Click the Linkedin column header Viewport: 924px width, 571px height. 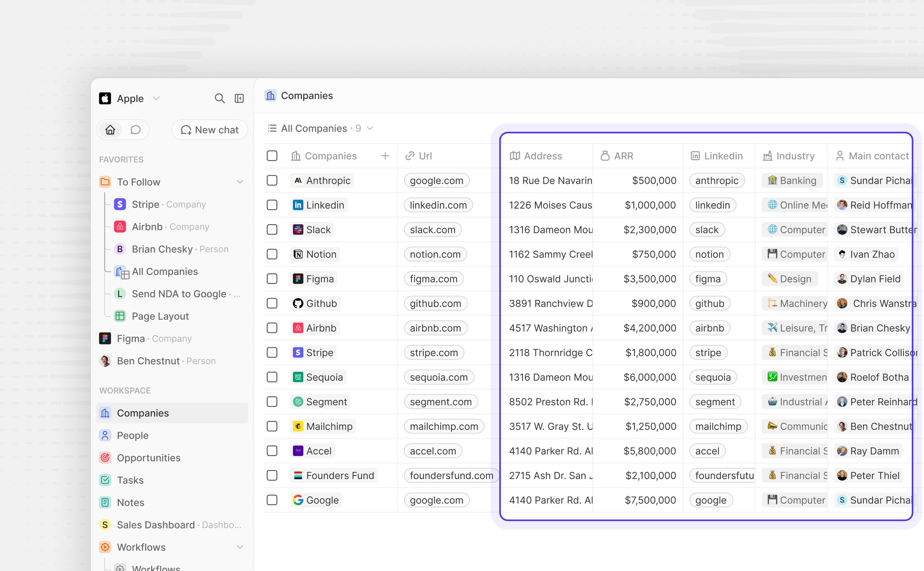719,156
